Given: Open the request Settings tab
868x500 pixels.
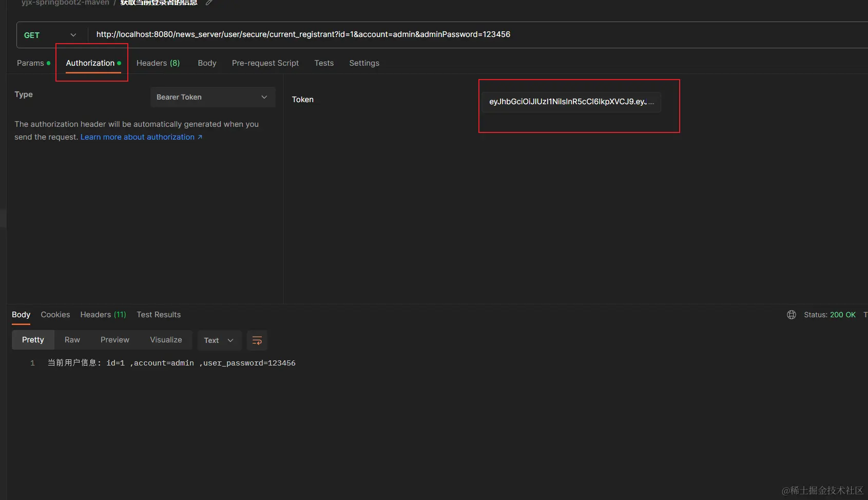Looking at the screenshot, I should pyautogui.click(x=364, y=63).
